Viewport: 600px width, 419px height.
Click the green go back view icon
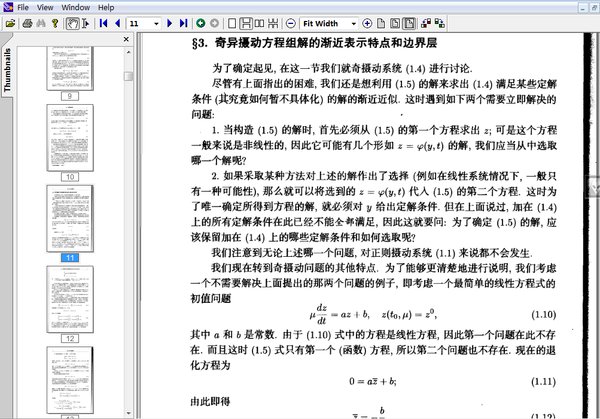[201, 23]
